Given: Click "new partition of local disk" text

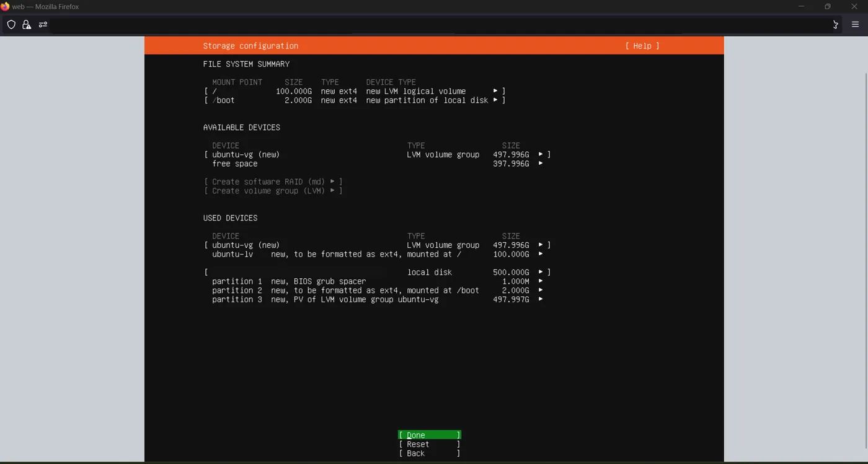Looking at the screenshot, I should click(427, 100).
